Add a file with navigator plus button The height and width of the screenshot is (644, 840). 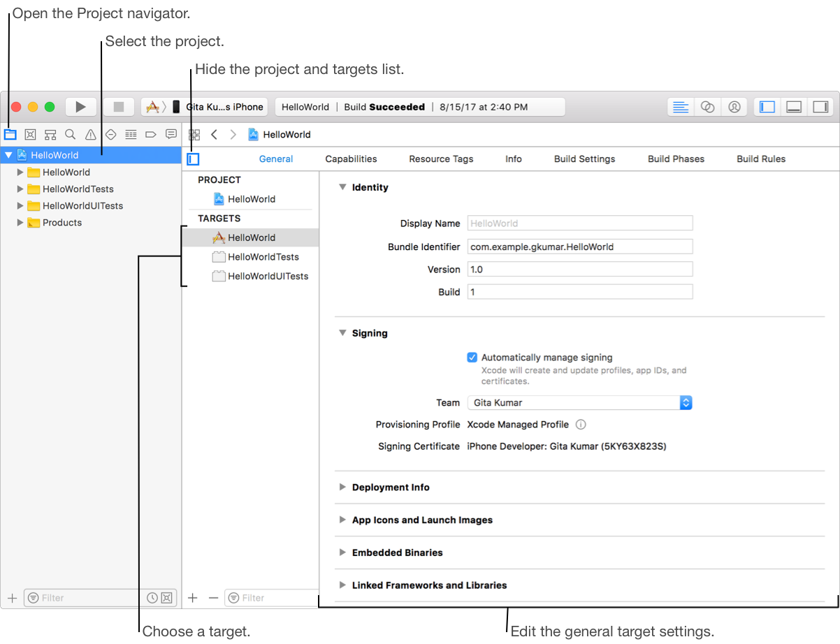[12, 598]
